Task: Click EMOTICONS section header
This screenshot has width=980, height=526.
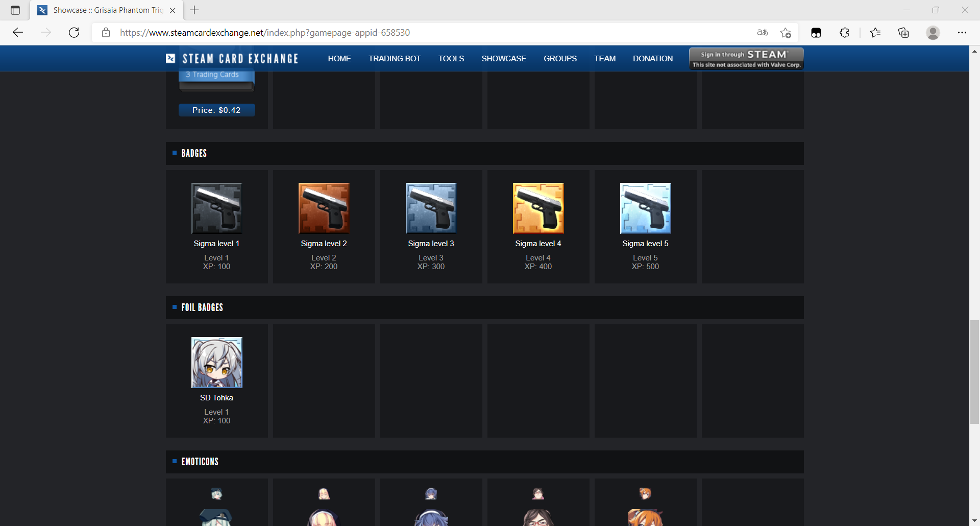Action: point(485,462)
